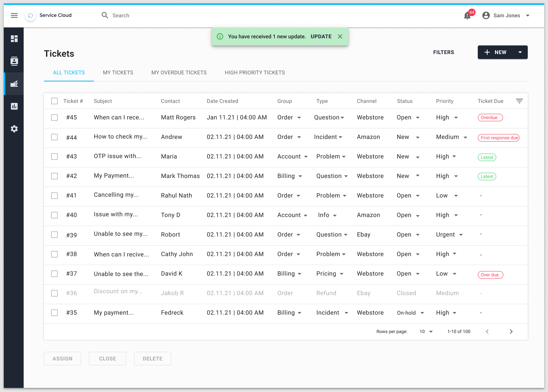Open Status dropdown for ticket #43
The width and height of the screenshot is (548, 392).
coord(418,157)
